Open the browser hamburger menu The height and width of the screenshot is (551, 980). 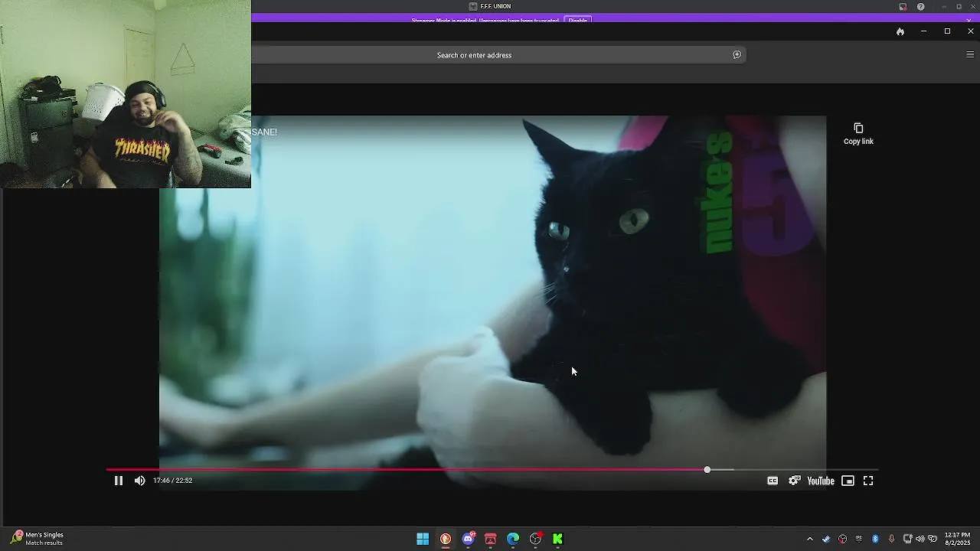point(970,55)
